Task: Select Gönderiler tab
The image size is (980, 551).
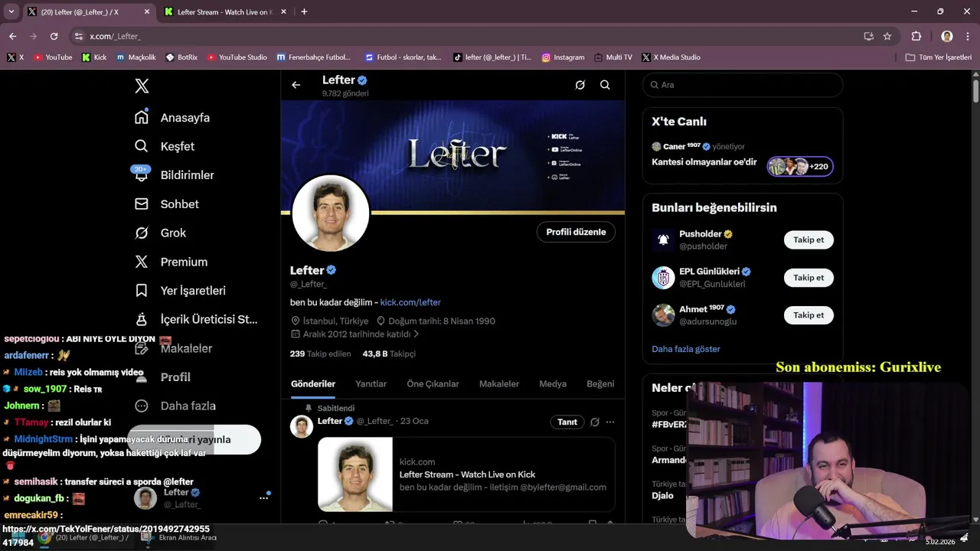Action: tap(313, 383)
